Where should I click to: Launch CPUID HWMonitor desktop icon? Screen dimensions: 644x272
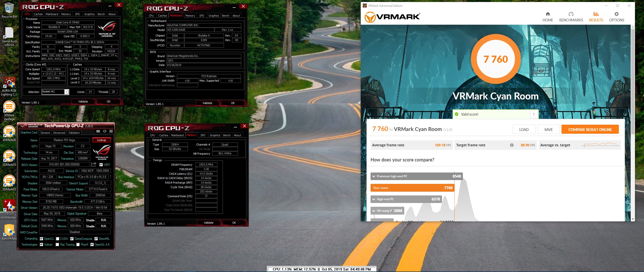(x=9, y=209)
